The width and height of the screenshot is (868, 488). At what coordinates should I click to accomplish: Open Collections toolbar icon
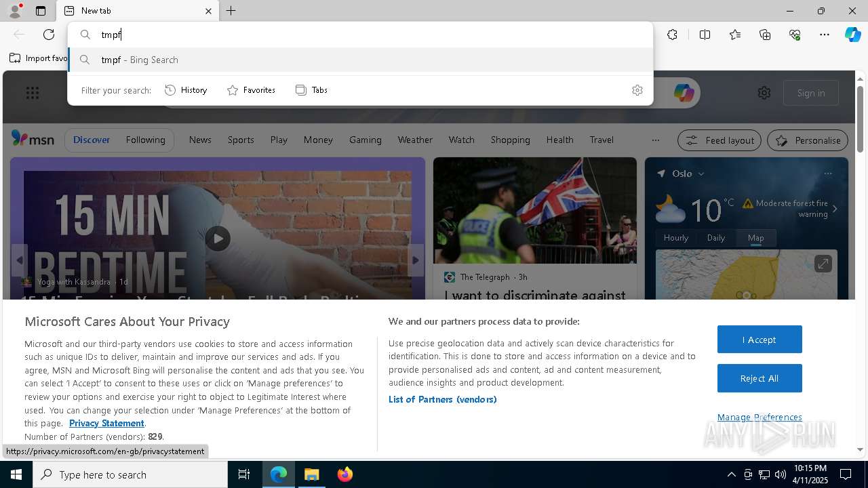(765, 35)
